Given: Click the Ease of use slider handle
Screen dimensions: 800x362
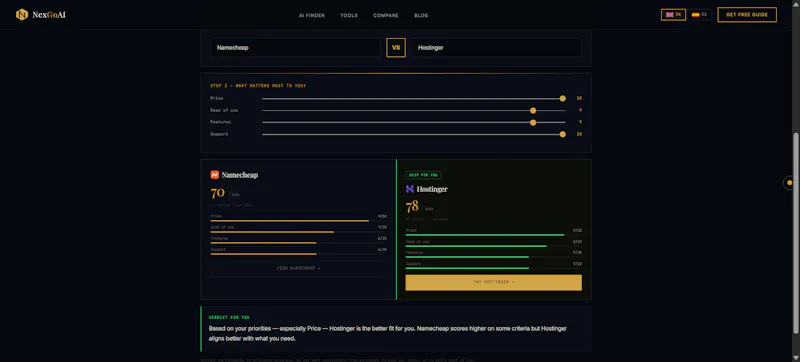Looking at the screenshot, I should click(533, 111).
